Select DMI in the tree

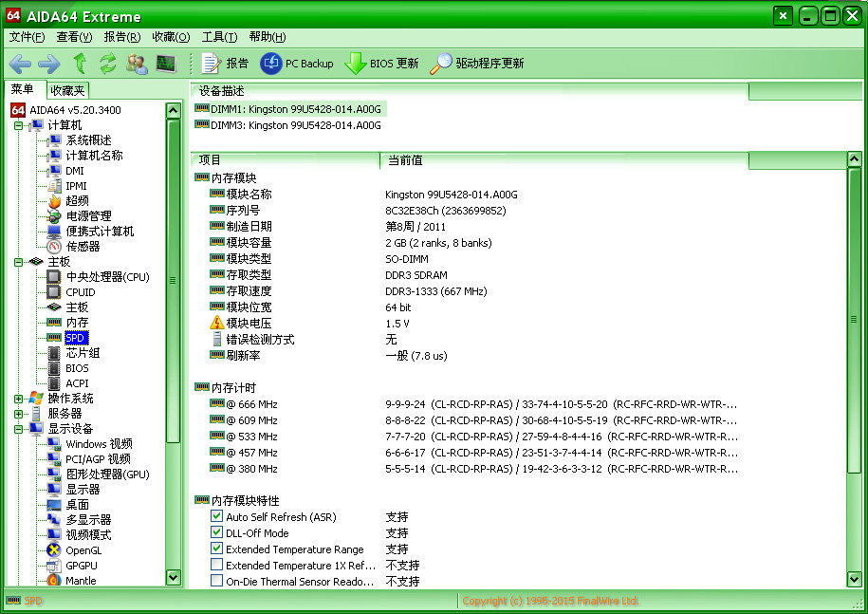(65, 171)
